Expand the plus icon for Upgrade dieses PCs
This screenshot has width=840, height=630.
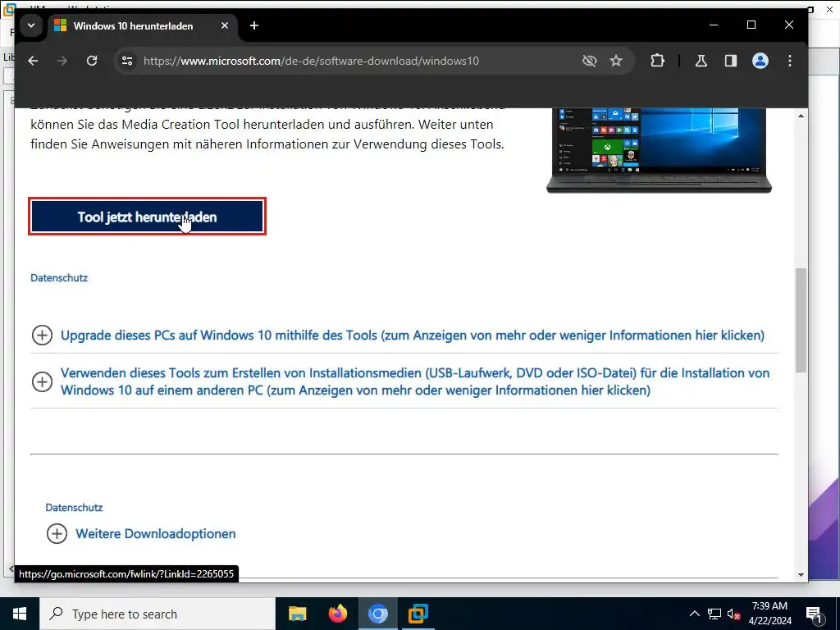pyautogui.click(x=43, y=336)
